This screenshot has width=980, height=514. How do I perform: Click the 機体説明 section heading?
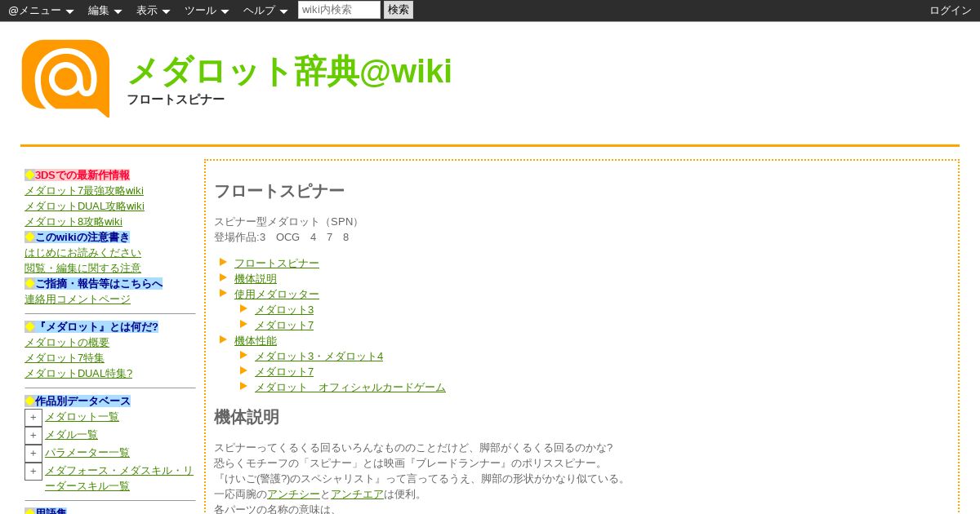[x=247, y=417]
